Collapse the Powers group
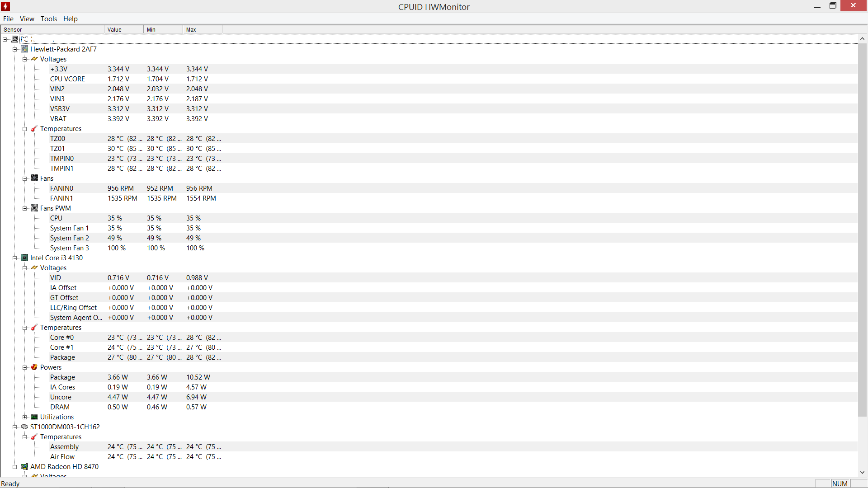This screenshot has height=488, width=868. 25,367
